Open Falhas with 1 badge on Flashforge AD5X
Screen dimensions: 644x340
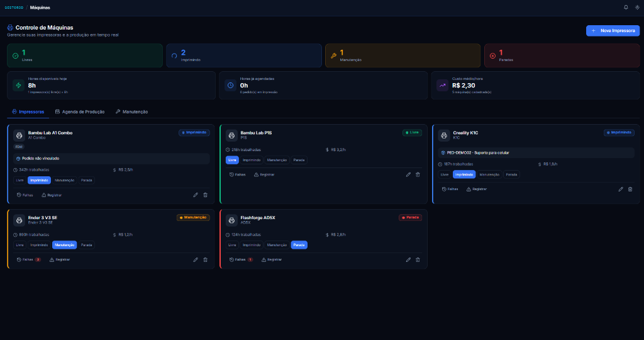pos(241,260)
